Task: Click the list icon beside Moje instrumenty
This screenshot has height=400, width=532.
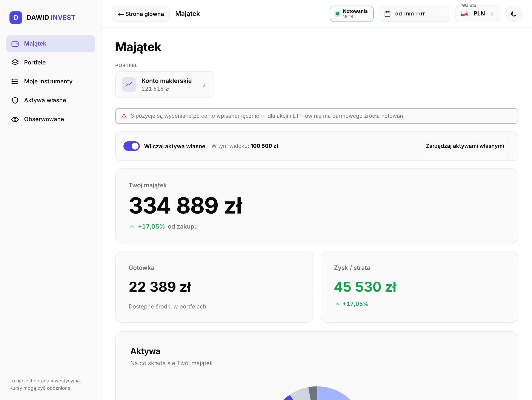Action: [15, 81]
